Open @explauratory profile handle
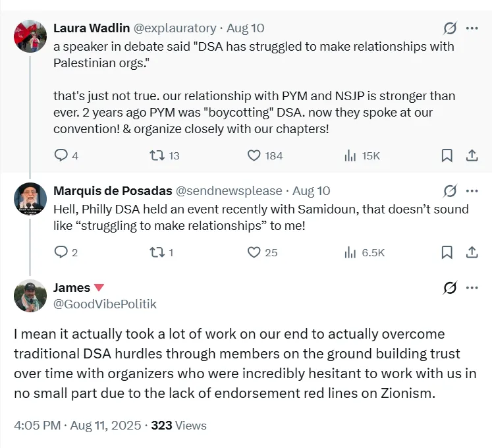The image size is (492, 448). click(x=175, y=28)
